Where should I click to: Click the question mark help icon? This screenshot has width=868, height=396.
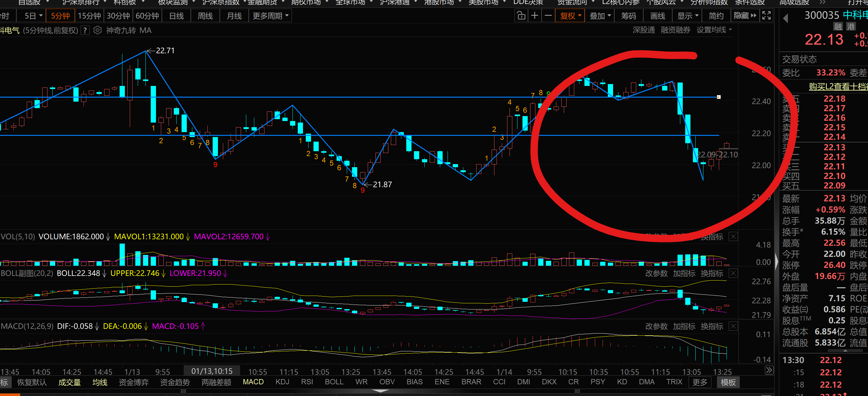click(85, 30)
